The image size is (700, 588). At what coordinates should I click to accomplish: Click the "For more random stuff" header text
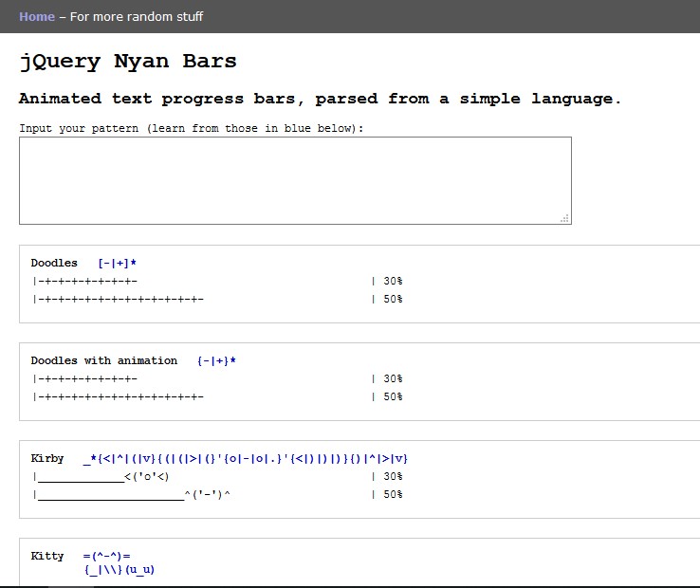pos(136,16)
